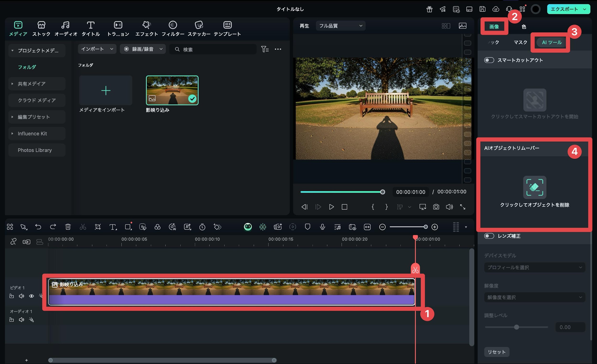Expand the Influence Kit tree item
Viewport: 597px width, 364px height.
click(12, 134)
